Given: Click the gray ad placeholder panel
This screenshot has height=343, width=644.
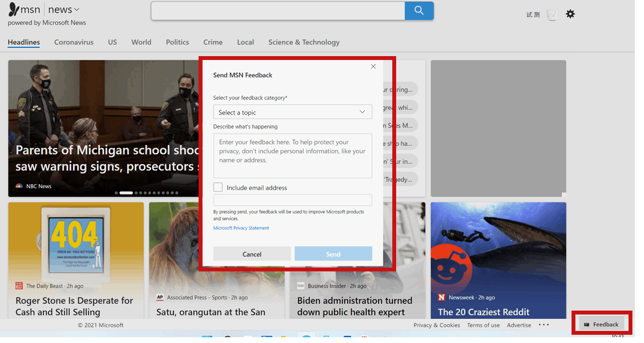Looking at the screenshot, I should (x=498, y=128).
